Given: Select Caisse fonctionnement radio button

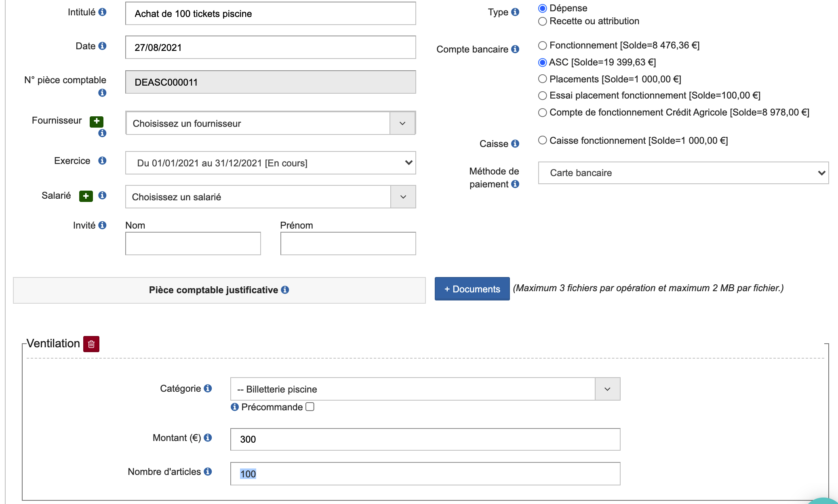Looking at the screenshot, I should [x=543, y=141].
